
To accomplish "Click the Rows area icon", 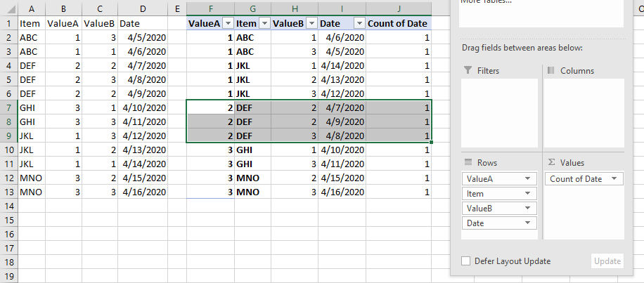I will tap(468, 162).
